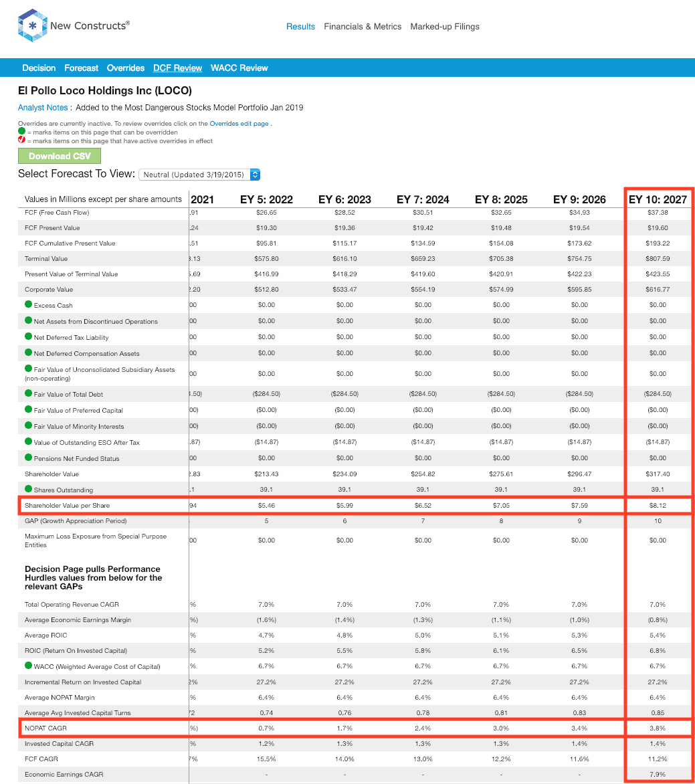Click the Terminal Value row label
The image size is (695, 784).
point(46,258)
